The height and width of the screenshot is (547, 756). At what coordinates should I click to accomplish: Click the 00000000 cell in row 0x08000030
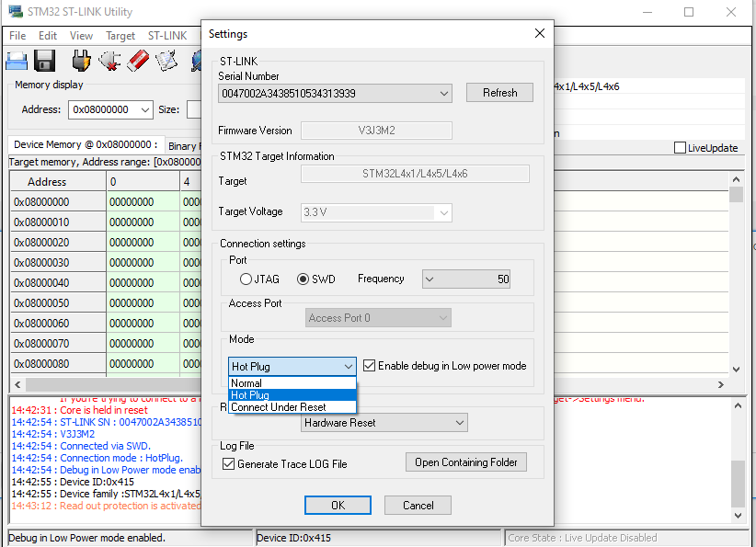point(143,263)
